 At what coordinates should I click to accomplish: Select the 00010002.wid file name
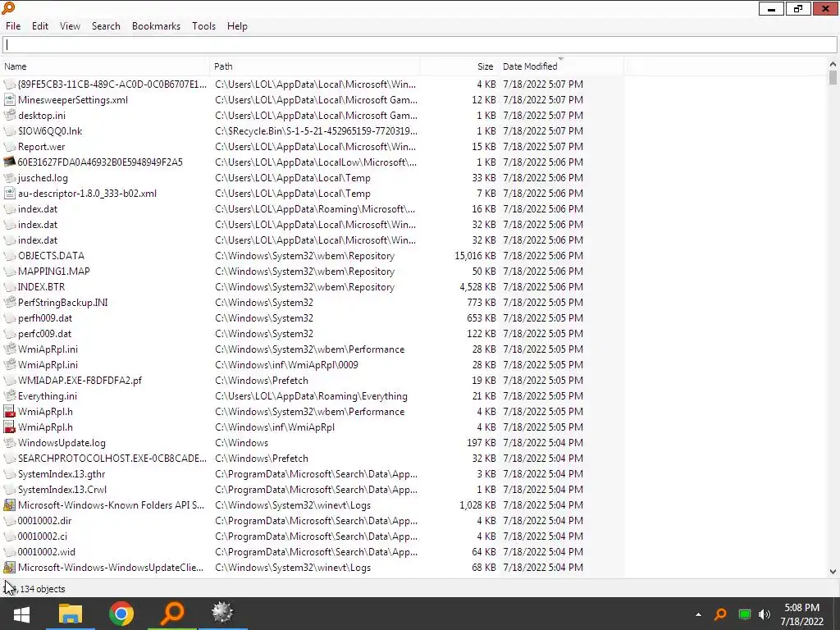[47, 552]
